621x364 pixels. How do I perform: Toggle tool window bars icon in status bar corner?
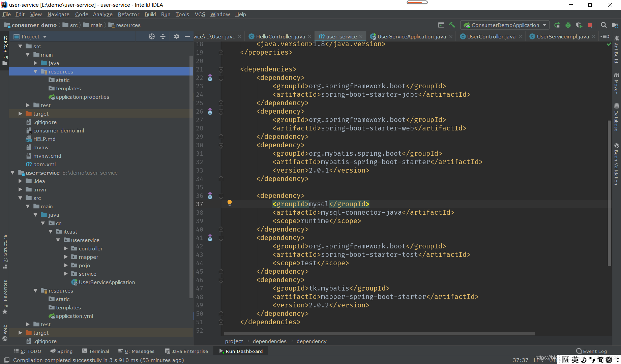click(7, 360)
